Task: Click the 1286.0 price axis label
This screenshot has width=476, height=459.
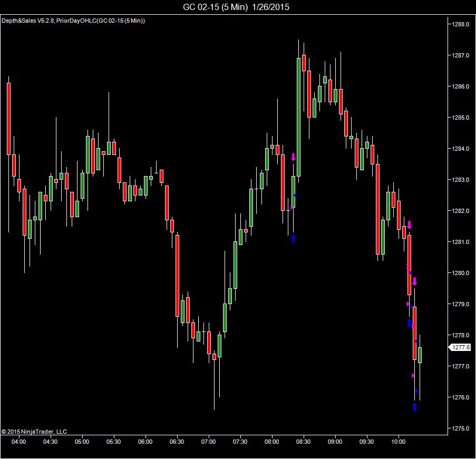Action: point(461,86)
